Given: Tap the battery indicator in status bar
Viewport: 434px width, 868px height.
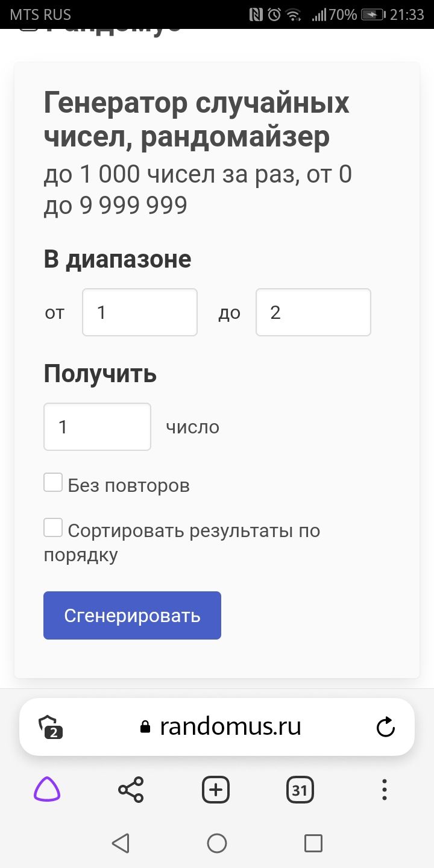Looking at the screenshot, I should 373,14.
